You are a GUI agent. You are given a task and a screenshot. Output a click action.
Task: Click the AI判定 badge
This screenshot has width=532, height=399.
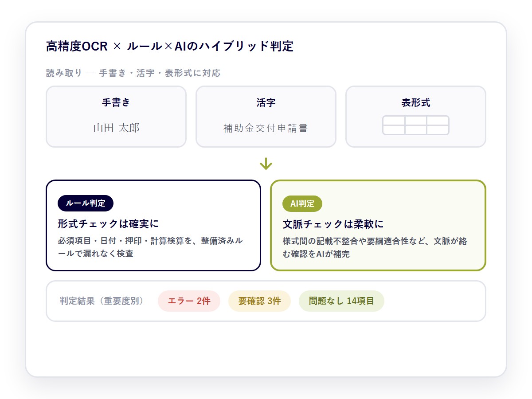click(x=302, y=203)
